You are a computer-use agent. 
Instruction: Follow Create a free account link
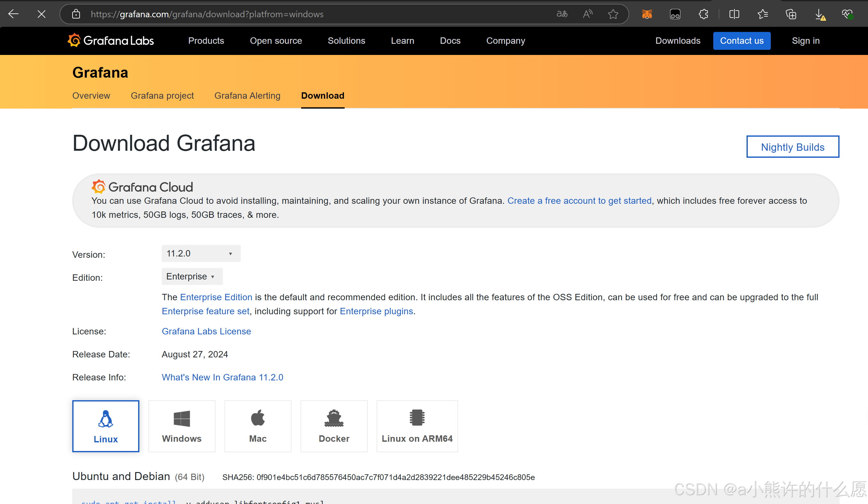pyautogui.click(x=579, y=201)
